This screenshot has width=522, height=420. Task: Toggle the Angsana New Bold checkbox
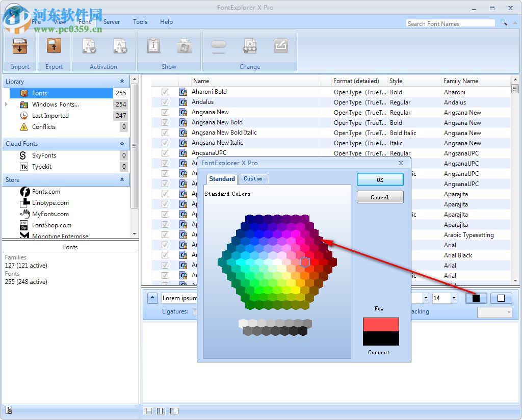[x=165, y=123]
